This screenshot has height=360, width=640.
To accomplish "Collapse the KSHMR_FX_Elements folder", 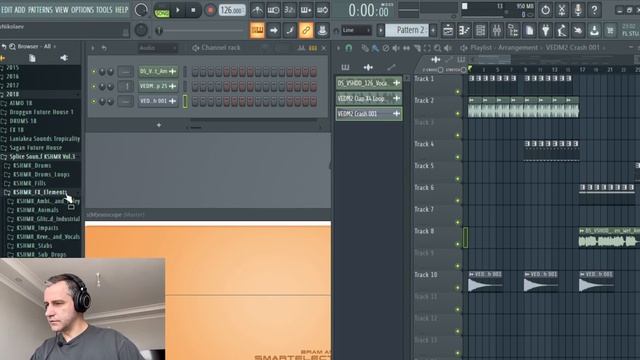I will pos(40,192).
